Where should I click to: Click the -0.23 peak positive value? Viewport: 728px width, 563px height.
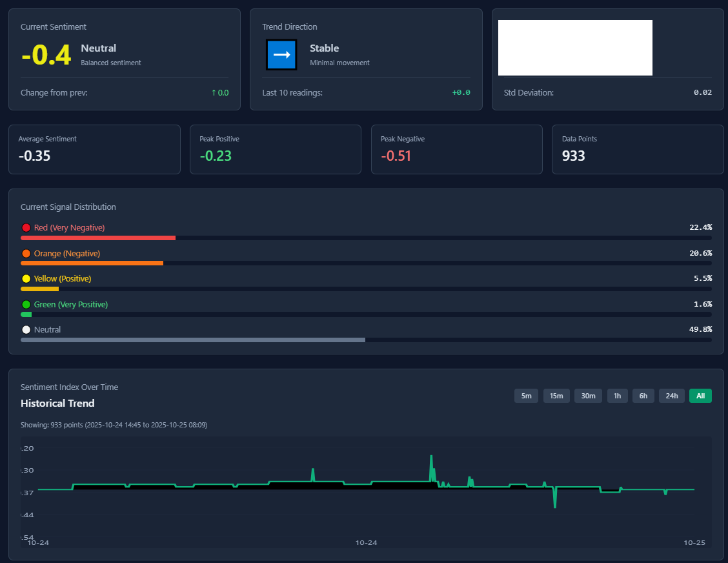[216, 156]
